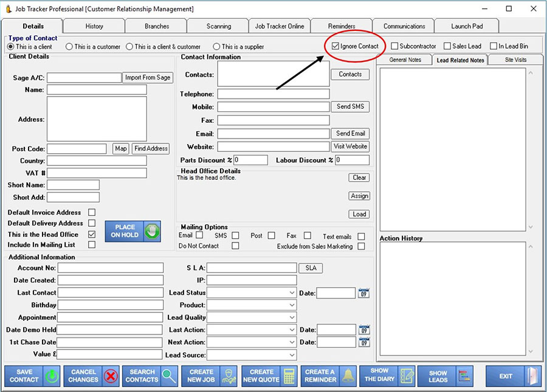Click the calculator icon on Create New Quote
547x392 pixels.
[x=289, y=376]
